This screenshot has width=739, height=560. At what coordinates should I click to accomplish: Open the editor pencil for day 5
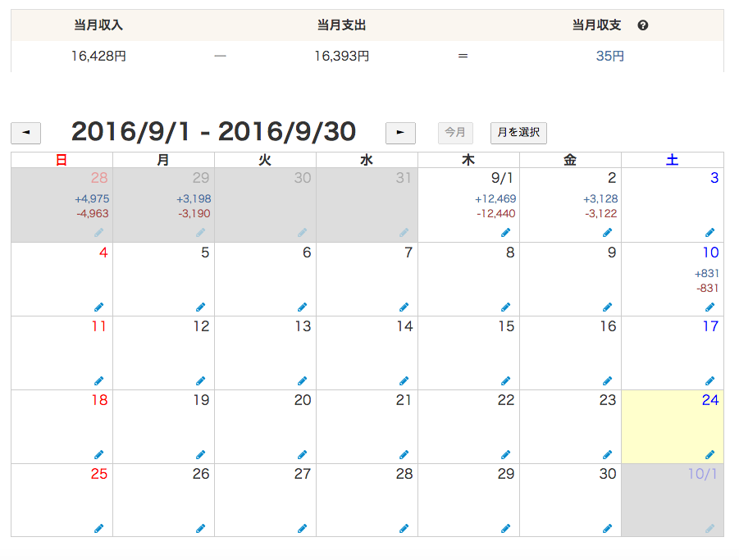click(201, 307)
